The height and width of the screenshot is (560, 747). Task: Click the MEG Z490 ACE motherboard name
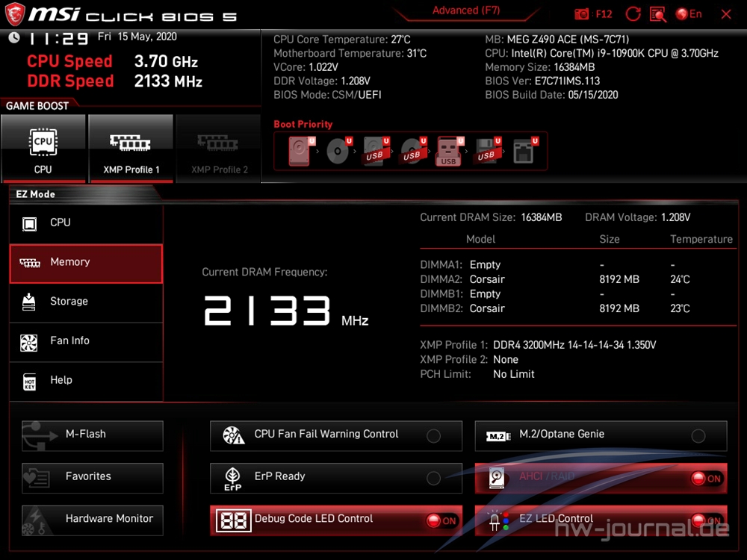point(568,40)
